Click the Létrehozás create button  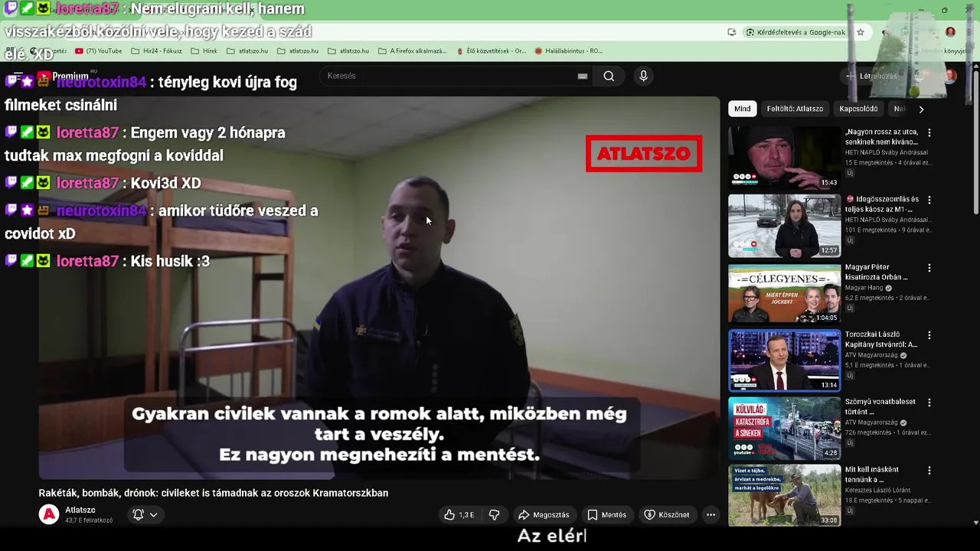coord(871,76)
